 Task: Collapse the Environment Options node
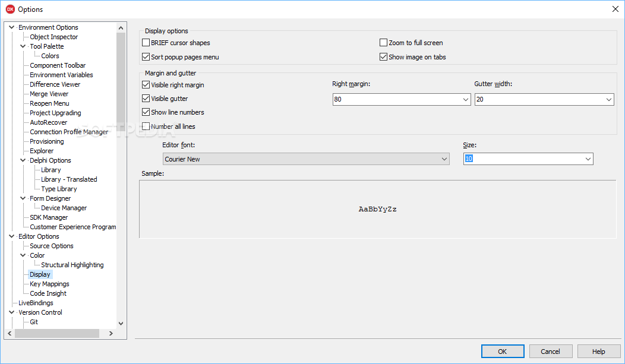tap(11, 27)
